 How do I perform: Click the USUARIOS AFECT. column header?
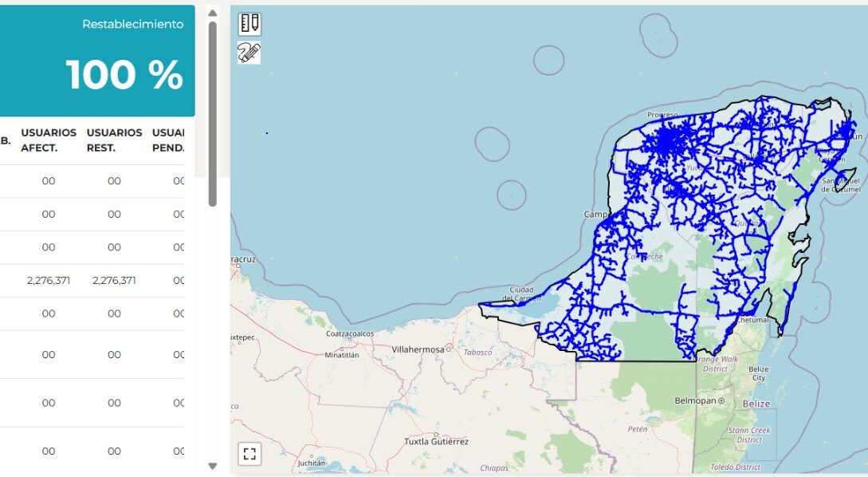49,140
